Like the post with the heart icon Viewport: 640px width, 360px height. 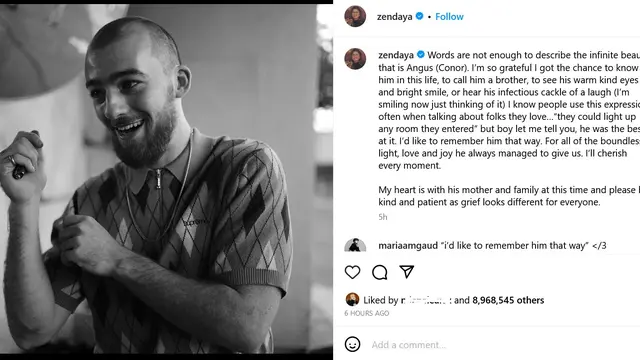click(352, 272)
